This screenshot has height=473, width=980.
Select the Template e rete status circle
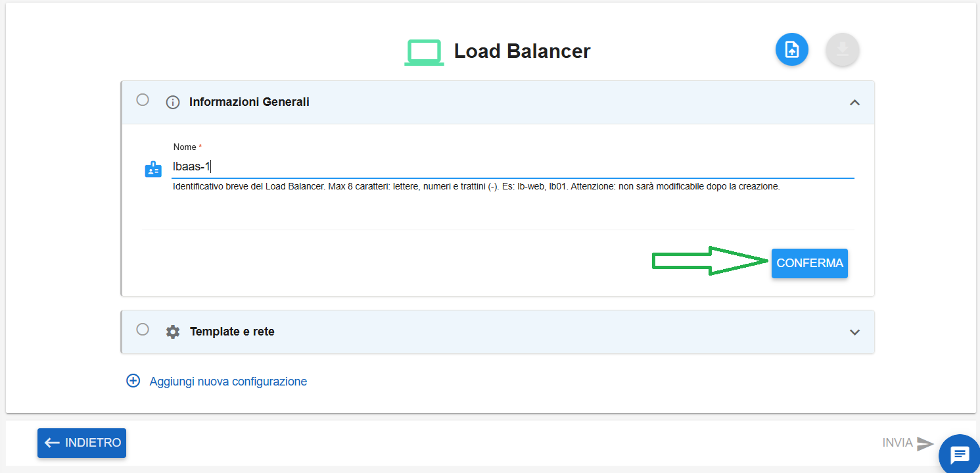pyautogui.click(x=143, y=329)
